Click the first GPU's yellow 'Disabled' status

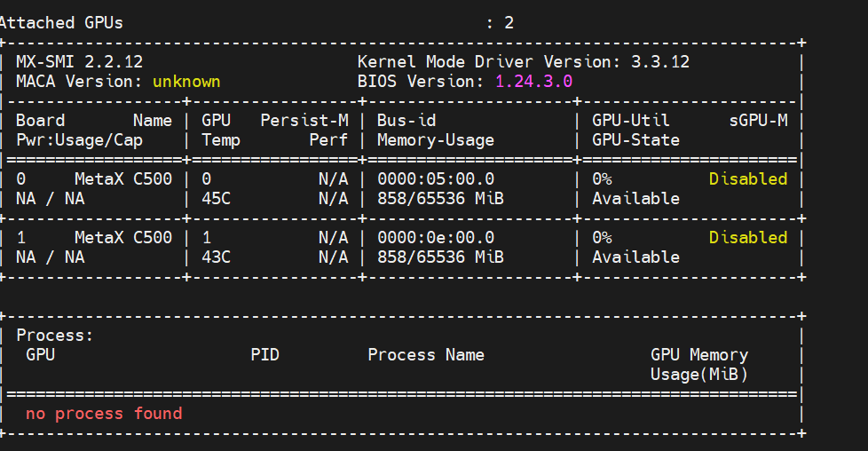click(x=748, y=179)
